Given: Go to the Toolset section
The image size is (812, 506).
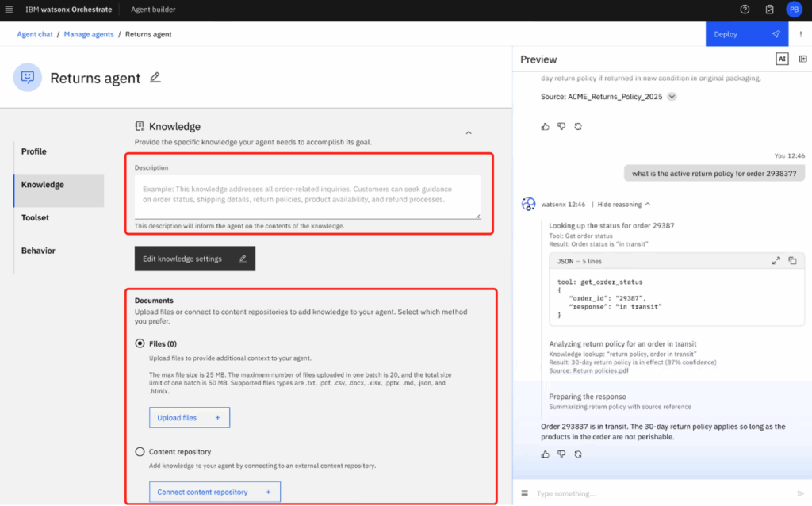Looking at the screenshot, I should (x=35, y=217).
